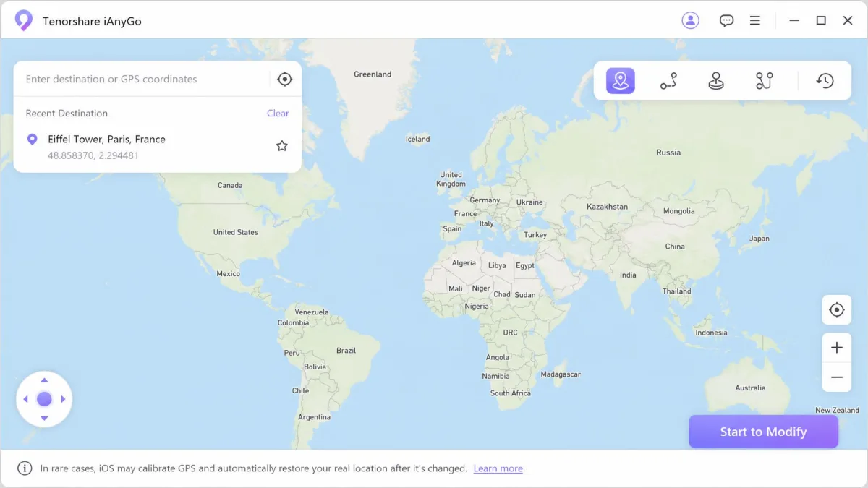
Task: Open the hamburger menu in title bar
Action: pos(755,21)
